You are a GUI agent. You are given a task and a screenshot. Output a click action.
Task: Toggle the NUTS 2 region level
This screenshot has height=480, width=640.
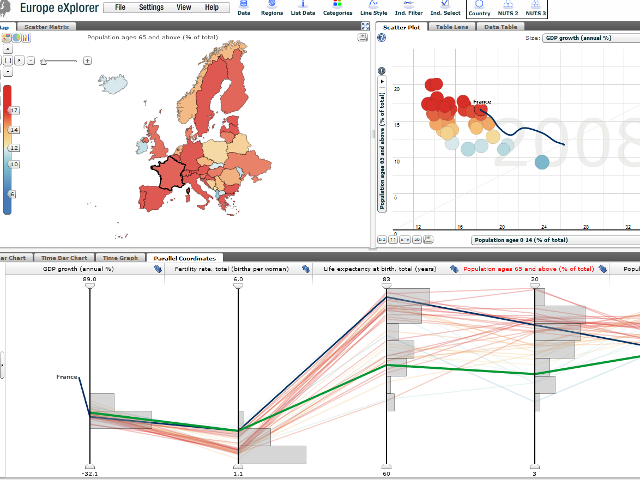point(510,9)
